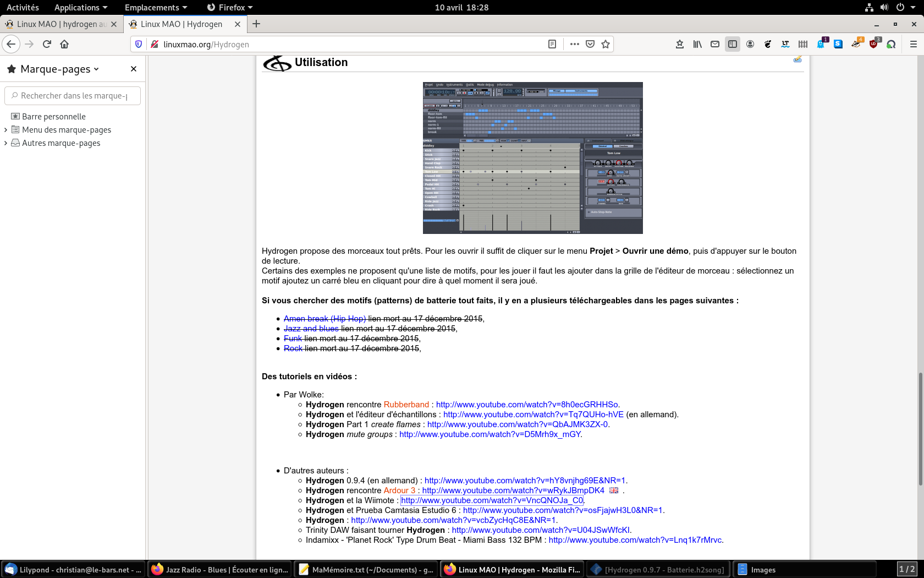Follow the Ardour 3 link
The width and height of the screenshot is (924, 578).
coord(399,490)
